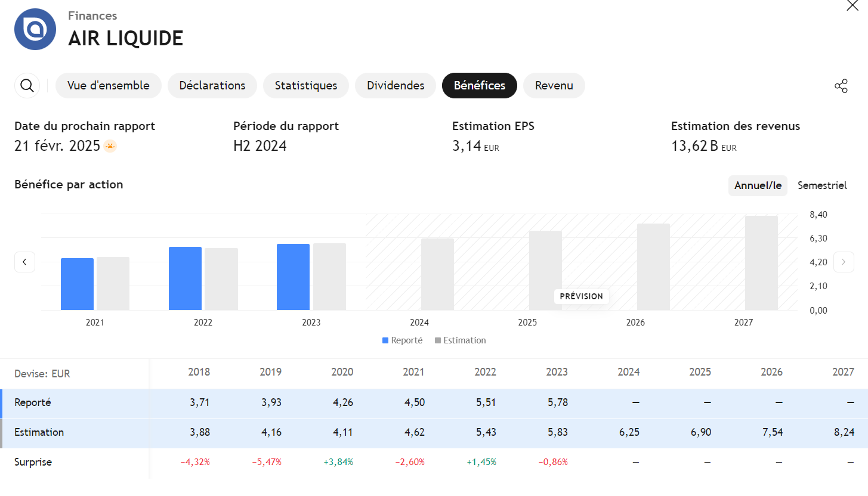
Task: Click the 2021 estimate gray bar
Action: (113, 284)
